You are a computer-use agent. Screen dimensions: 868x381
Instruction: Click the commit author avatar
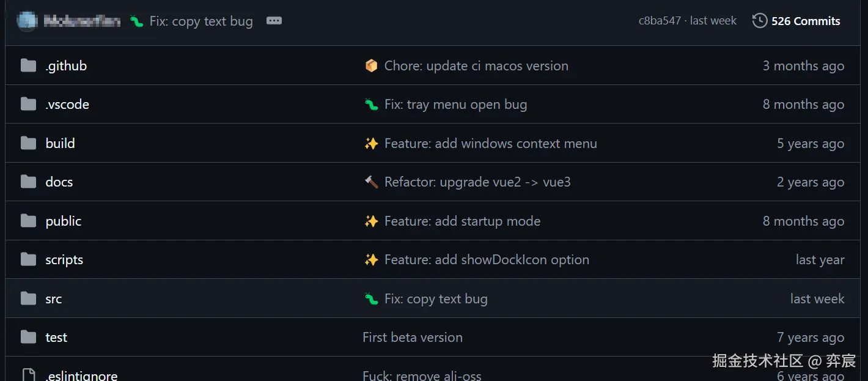coord(27,21)
